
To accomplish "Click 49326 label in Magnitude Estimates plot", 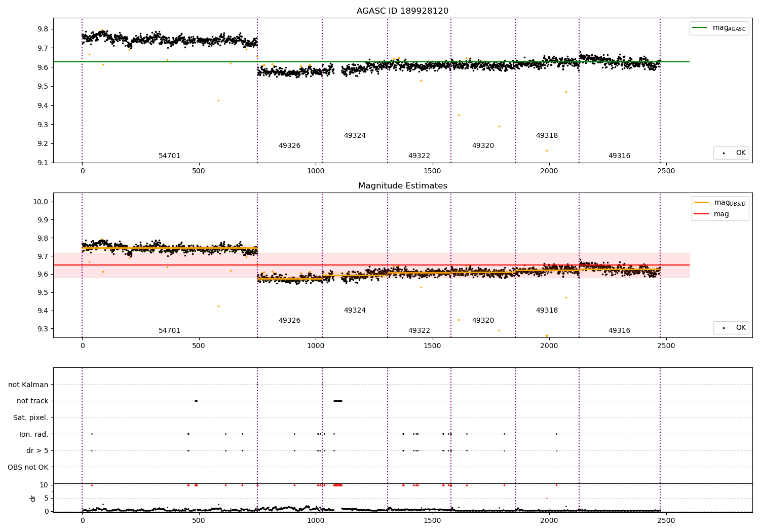I will (289, 321).
